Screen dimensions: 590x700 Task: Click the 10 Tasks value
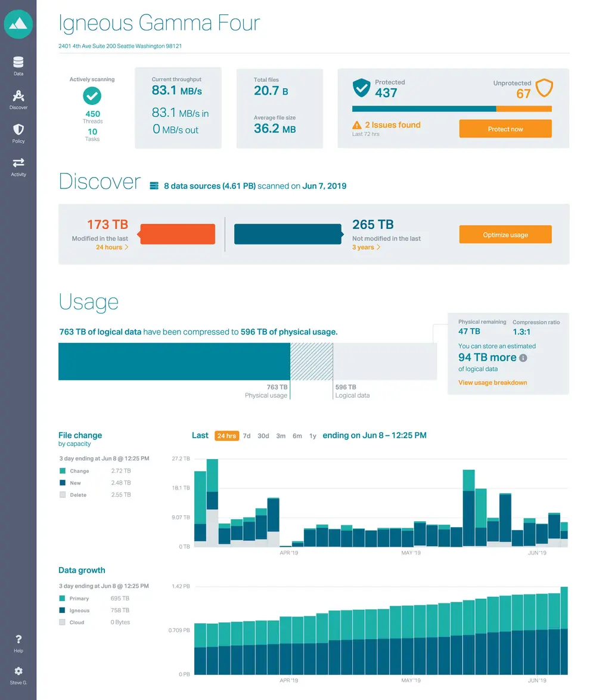pos(92,132)
